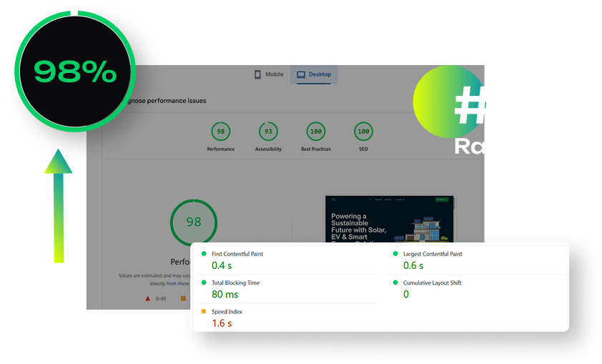Open the Best Practices score gauge
This screenshot has height=364, width=602.
315,132
